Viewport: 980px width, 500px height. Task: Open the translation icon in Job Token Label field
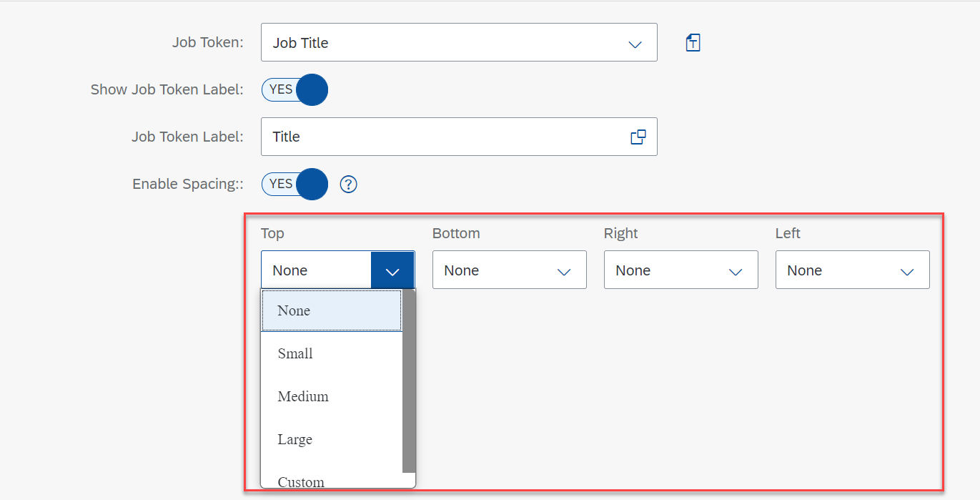(638, 137)
